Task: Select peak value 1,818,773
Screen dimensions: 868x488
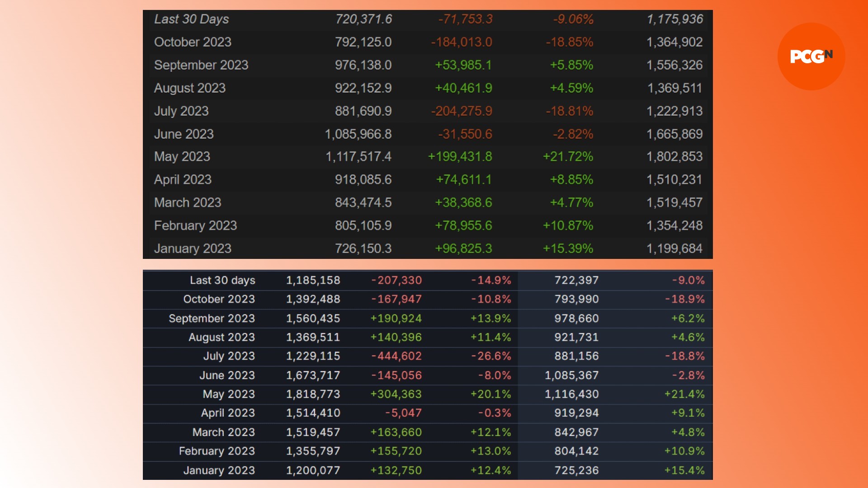Action: [313, 394]
